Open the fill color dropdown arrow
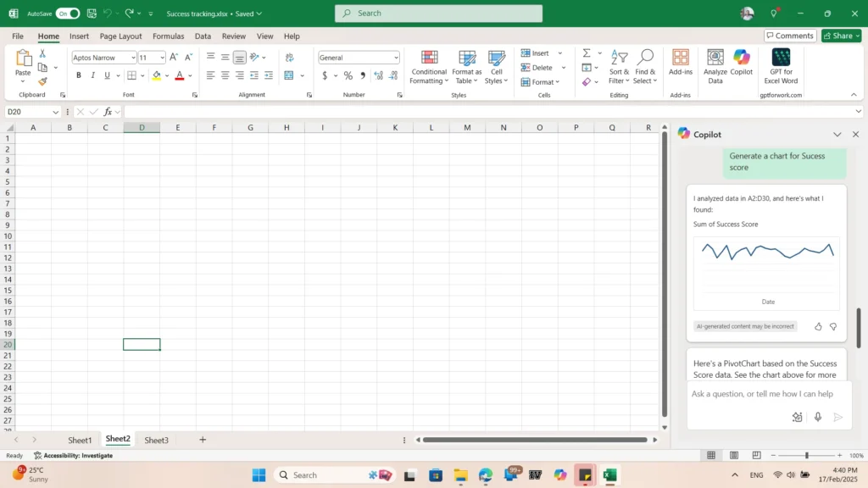Viewport: 868px width, 488px height. [x=167, y=75]
